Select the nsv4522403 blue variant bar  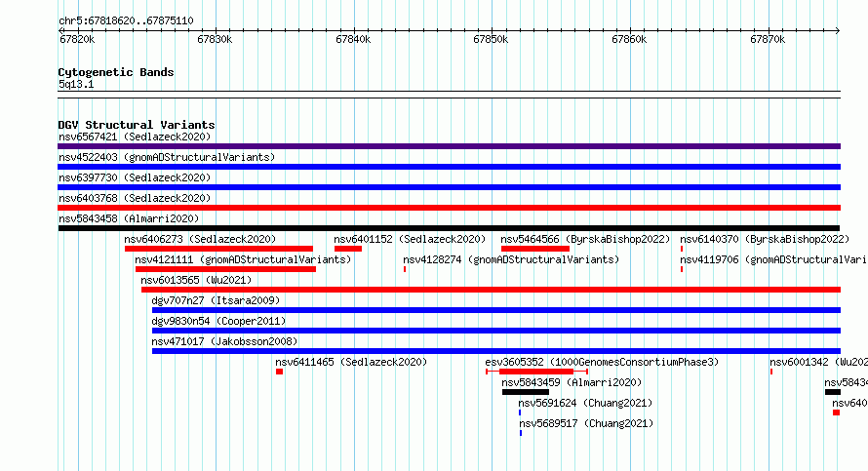pyautogui.click(x=449, y=167)
